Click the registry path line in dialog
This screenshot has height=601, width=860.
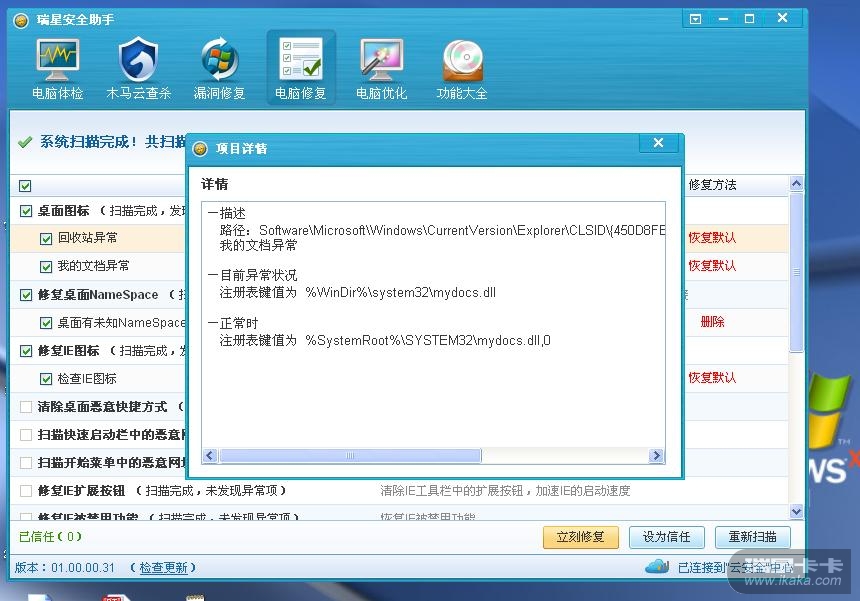442,230
